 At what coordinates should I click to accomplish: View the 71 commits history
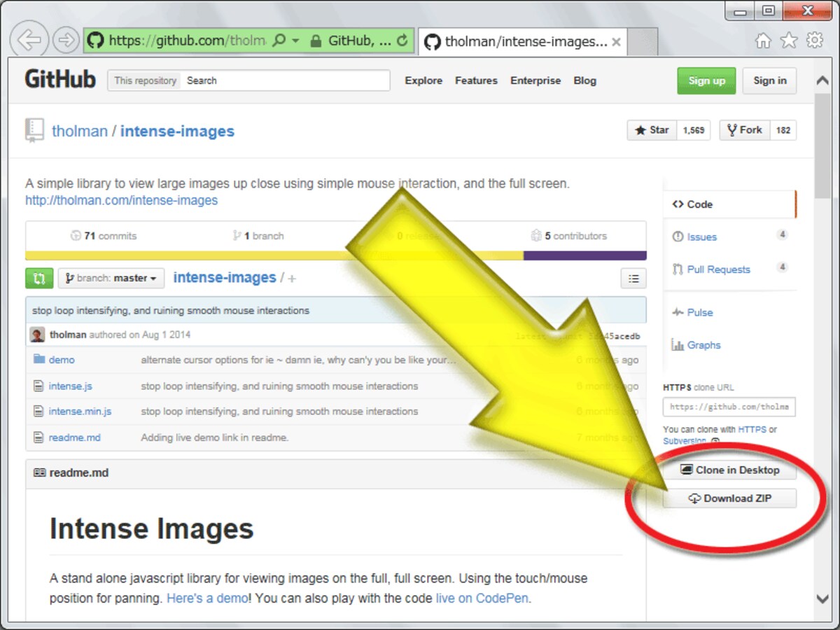[x=104, y=236]
